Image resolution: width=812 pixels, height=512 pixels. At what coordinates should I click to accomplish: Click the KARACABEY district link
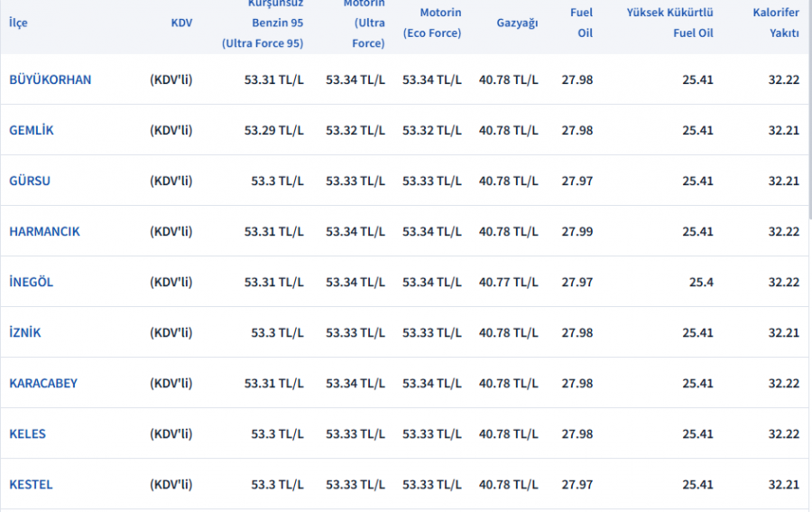click(x=43, y=383)
